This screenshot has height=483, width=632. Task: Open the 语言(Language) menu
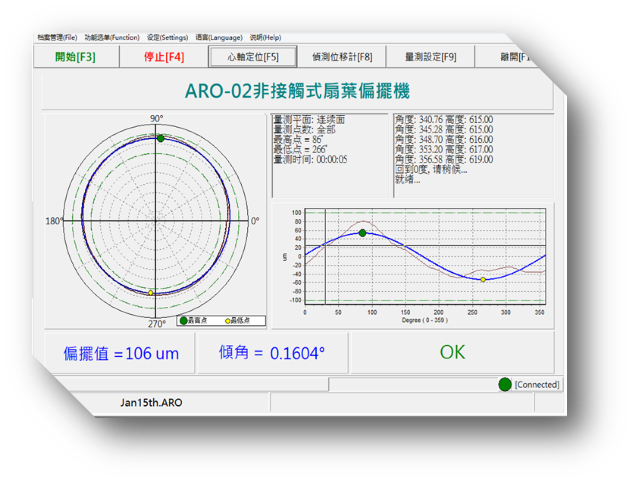click(219, 37)
